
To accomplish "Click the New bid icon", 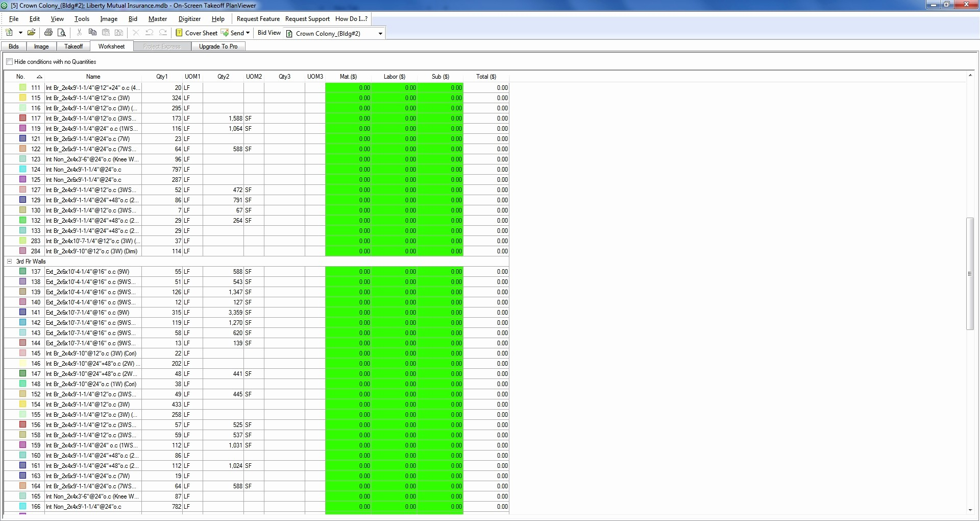I will pos(9,33).
